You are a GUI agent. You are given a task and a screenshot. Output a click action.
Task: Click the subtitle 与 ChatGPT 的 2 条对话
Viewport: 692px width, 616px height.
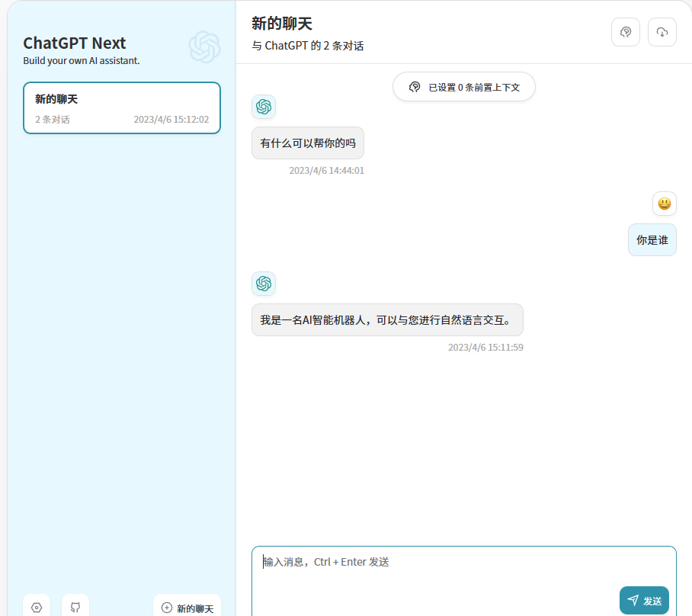(x=308, y=46)
